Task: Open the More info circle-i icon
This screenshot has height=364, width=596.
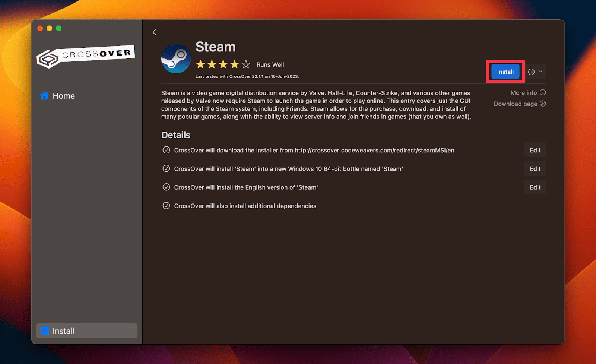Action: click(543, 92)
